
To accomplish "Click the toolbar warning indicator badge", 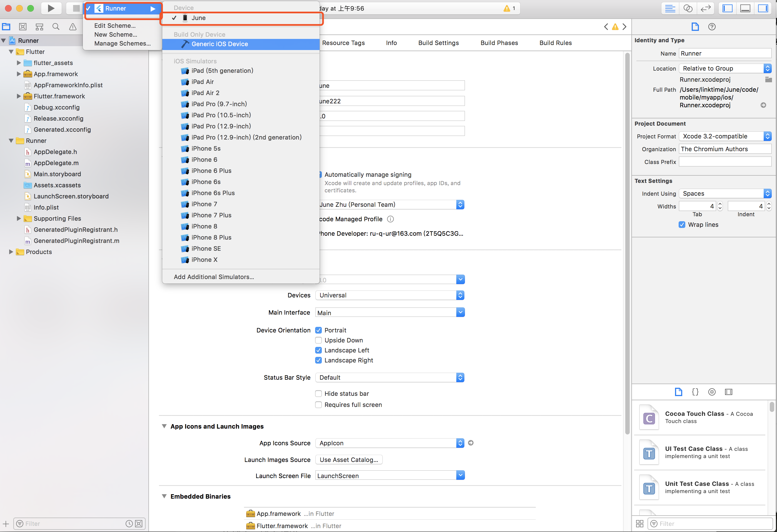I will (x=510, y=8).
